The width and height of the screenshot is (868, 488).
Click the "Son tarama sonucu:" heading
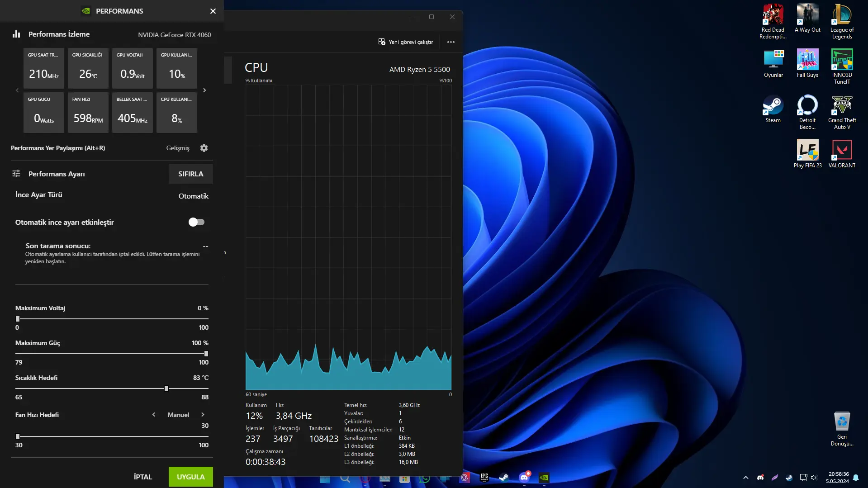[58, 246]
